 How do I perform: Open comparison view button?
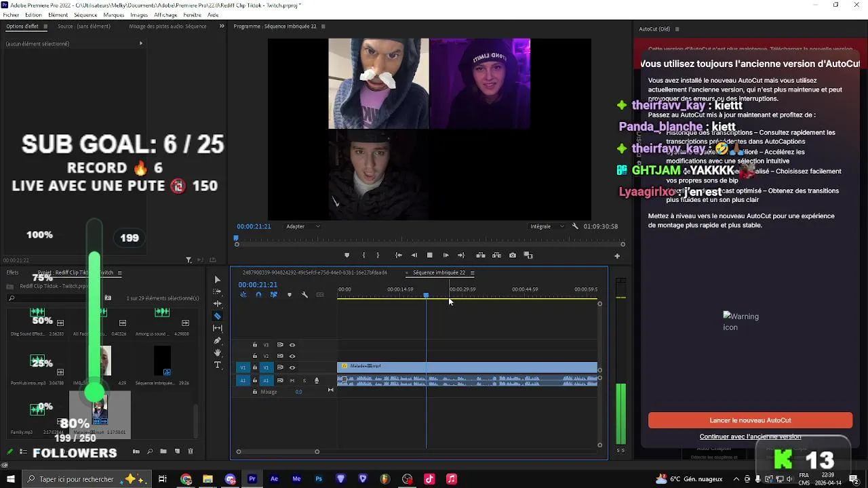coord(528,256)
